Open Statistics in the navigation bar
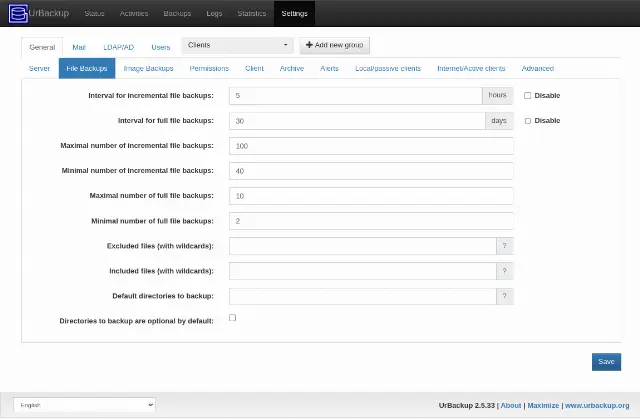This screenshot has height=420, width=640. pos(252,13)
